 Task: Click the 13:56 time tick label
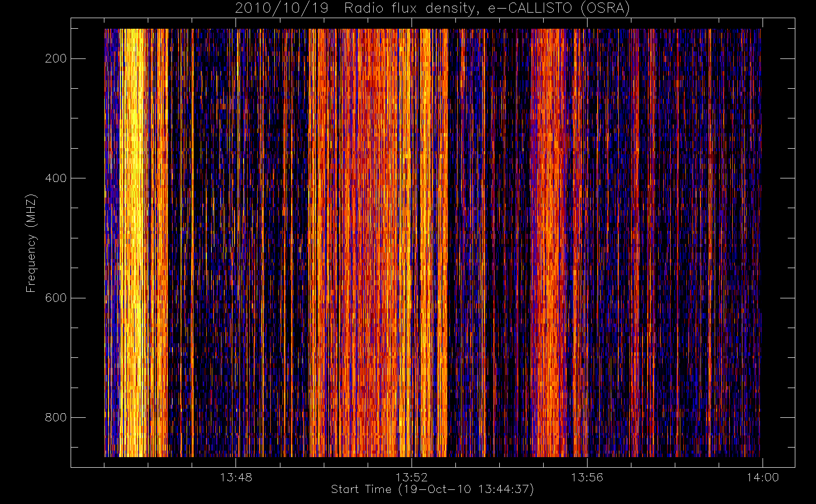tap(587, 477)
